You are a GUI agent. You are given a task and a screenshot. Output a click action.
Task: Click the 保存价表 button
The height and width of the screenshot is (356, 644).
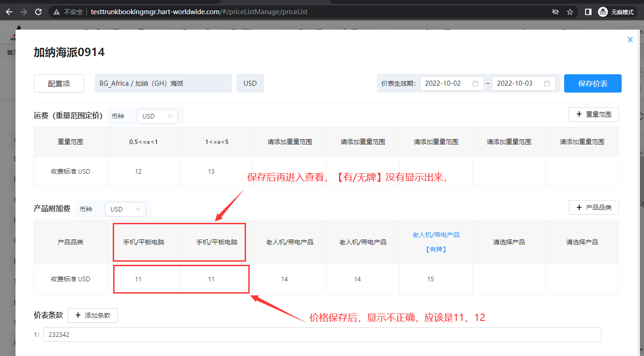coord(592,83)
